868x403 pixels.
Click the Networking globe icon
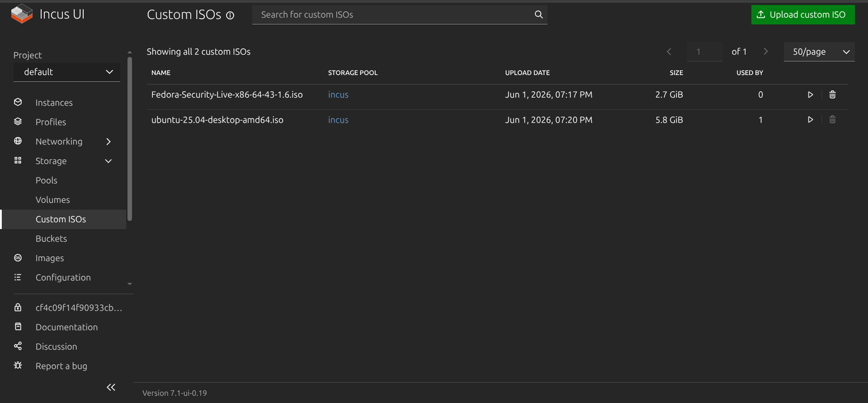click(18, 141)
